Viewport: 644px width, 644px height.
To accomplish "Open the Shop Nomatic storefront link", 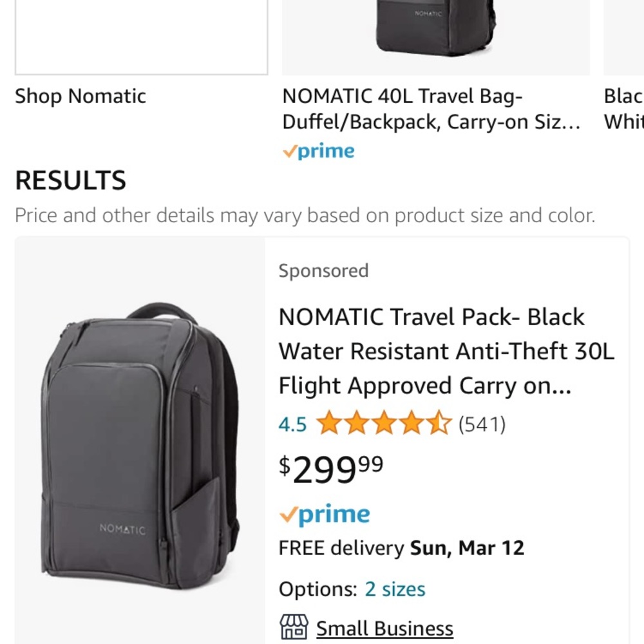I will click(x=81, y=96).
